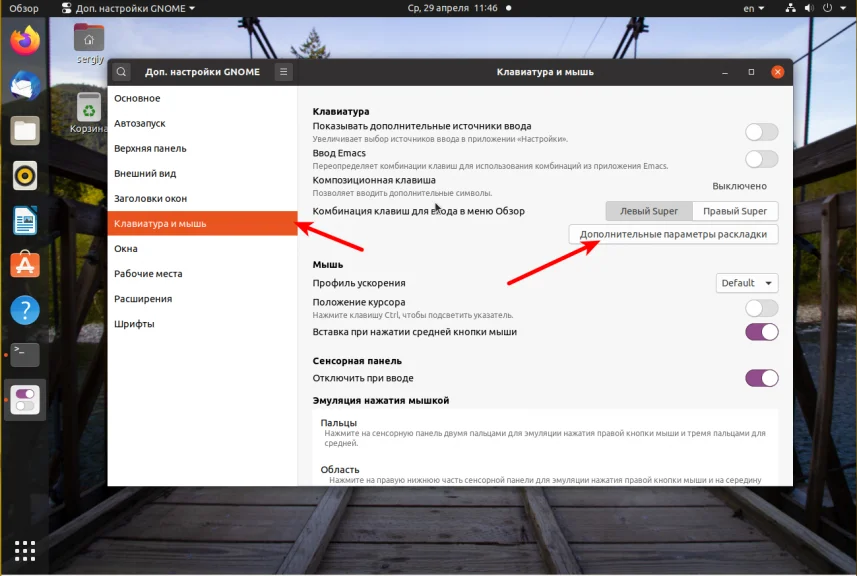This screenshot has width=857, height=576.
Task: Click the network icon in top bar
Action: [x=790, y=8]
